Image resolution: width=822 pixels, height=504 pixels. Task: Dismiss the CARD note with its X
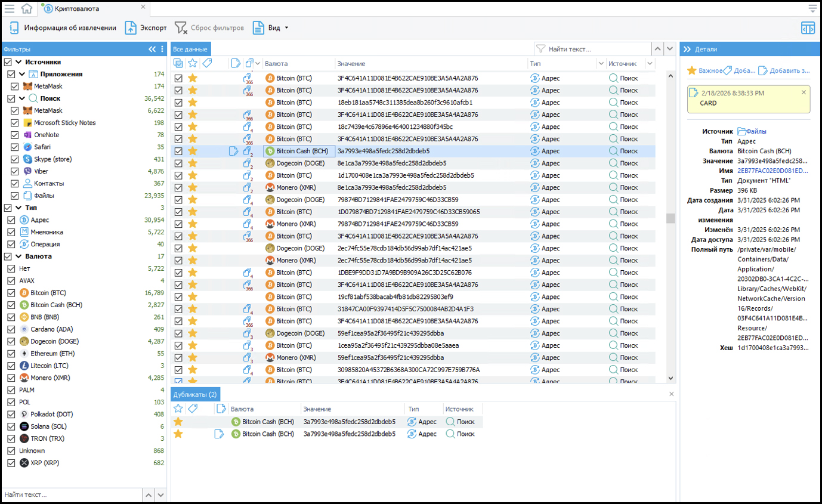804,92
